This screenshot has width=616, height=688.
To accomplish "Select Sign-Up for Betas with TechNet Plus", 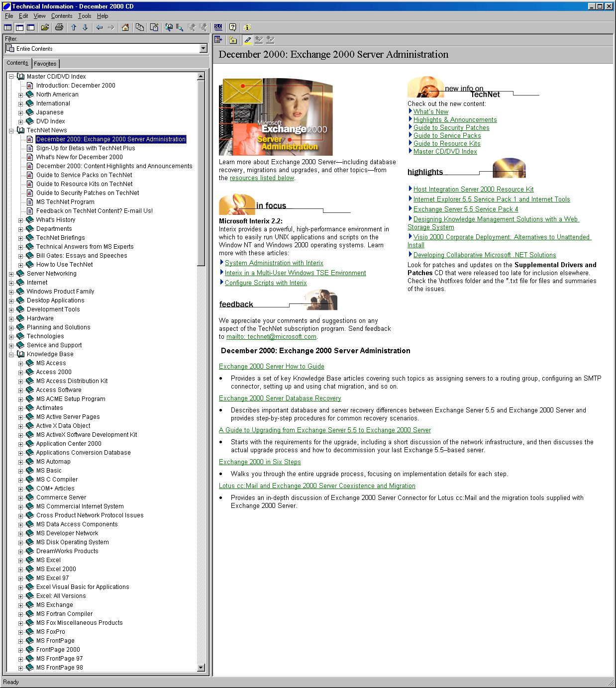I will 86,148.
